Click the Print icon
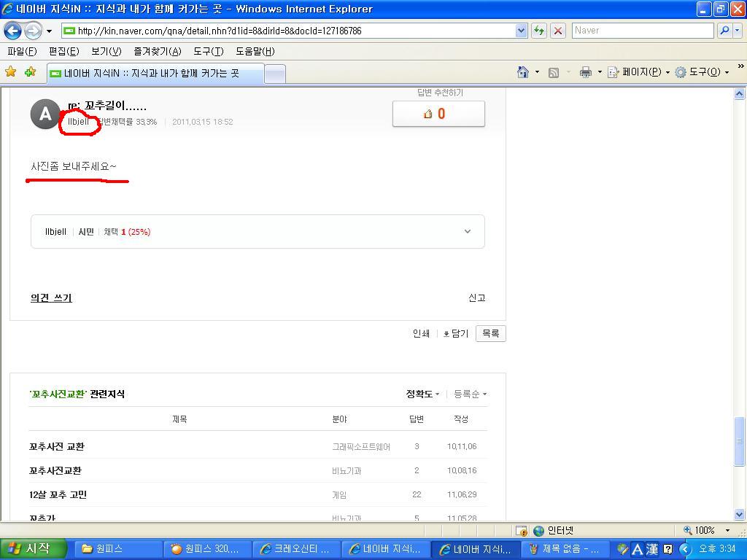747x560 pixels. click(586, 72)
